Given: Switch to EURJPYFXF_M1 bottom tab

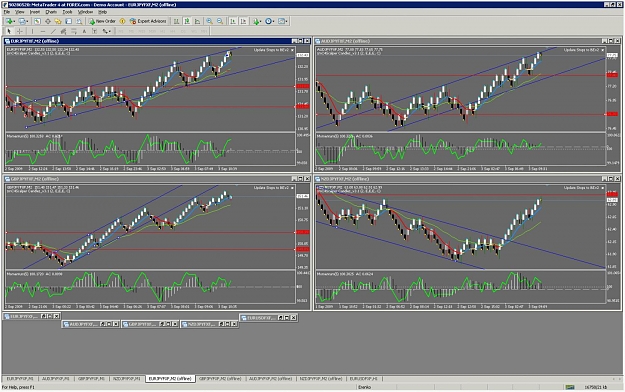Looking at the screenshot, I should 20,378.
